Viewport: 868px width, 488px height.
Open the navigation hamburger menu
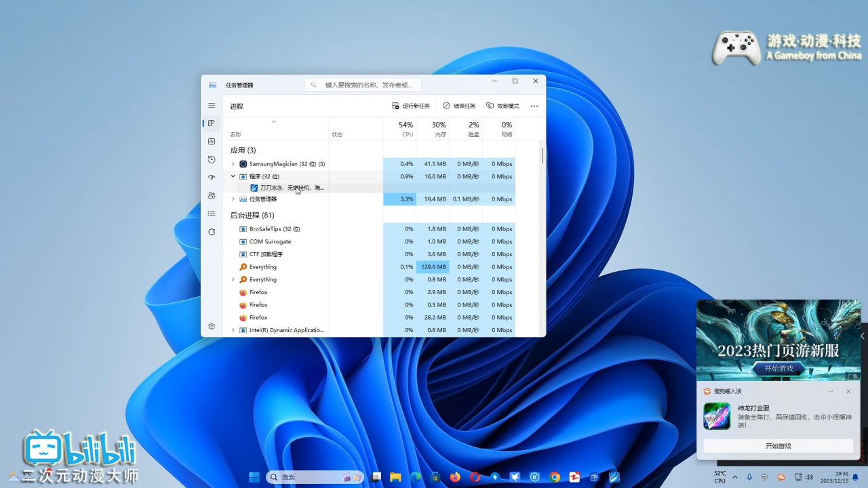[211, 106]
